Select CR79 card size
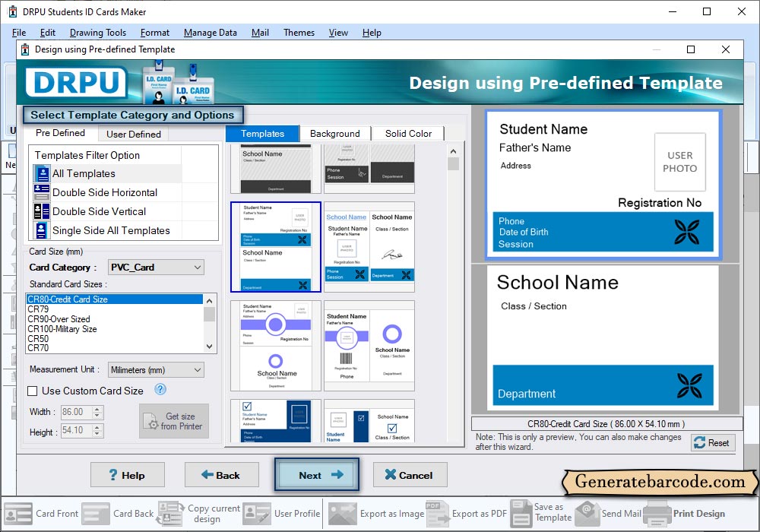 pos(115,309)
